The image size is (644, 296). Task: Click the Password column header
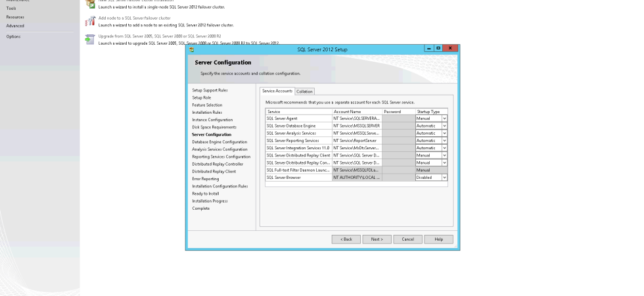point(398,112)
